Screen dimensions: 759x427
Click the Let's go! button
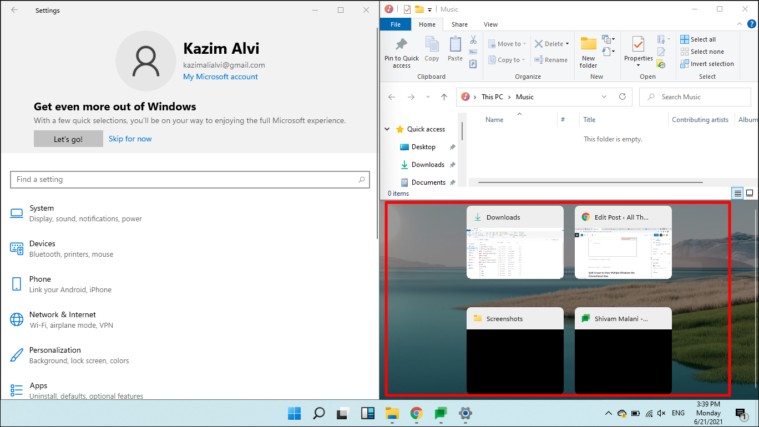pos(68,139)
